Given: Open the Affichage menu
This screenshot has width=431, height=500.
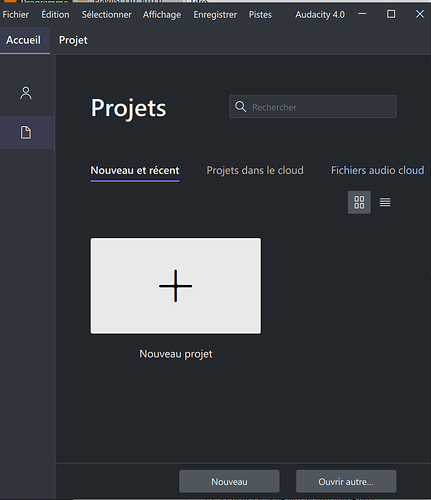Looking at the screenshot, I should click(x=162, y=15).
